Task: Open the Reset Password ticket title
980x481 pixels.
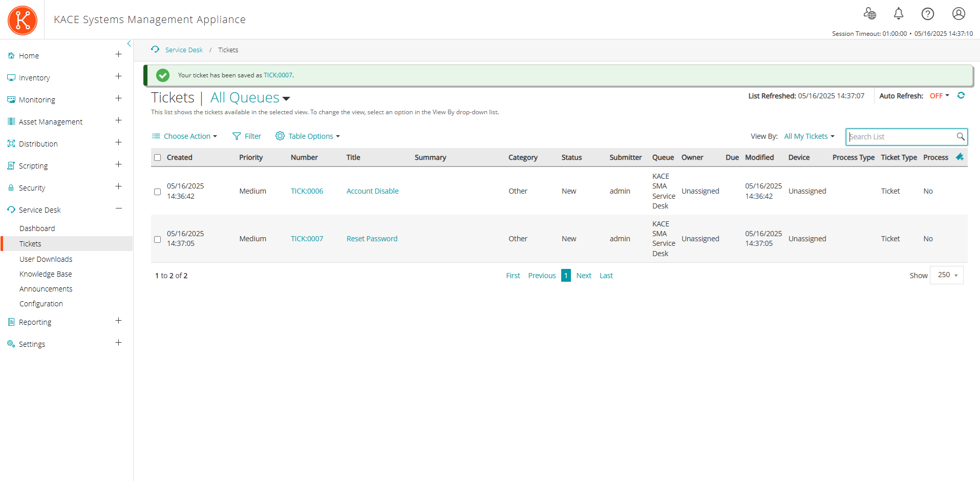Action: pos(372,239)
